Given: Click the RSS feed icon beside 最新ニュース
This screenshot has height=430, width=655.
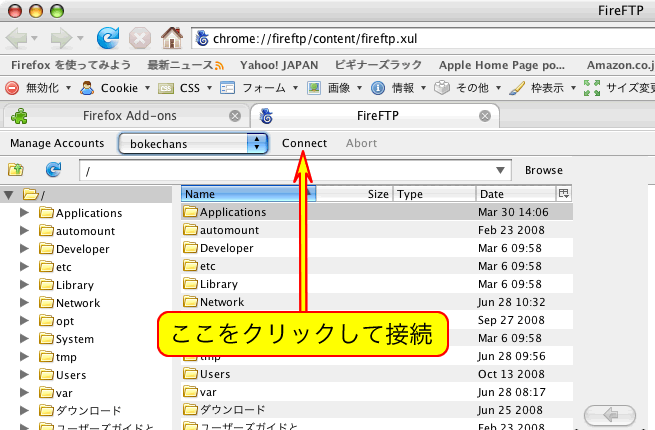Looking at the screenshot, I should click(219, 66).
